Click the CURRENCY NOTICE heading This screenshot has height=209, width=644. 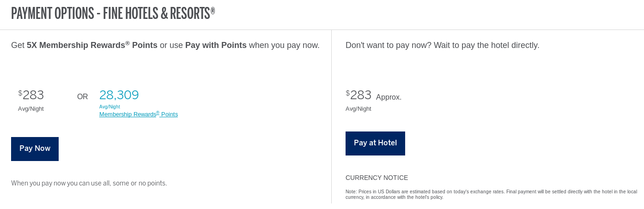377,178
